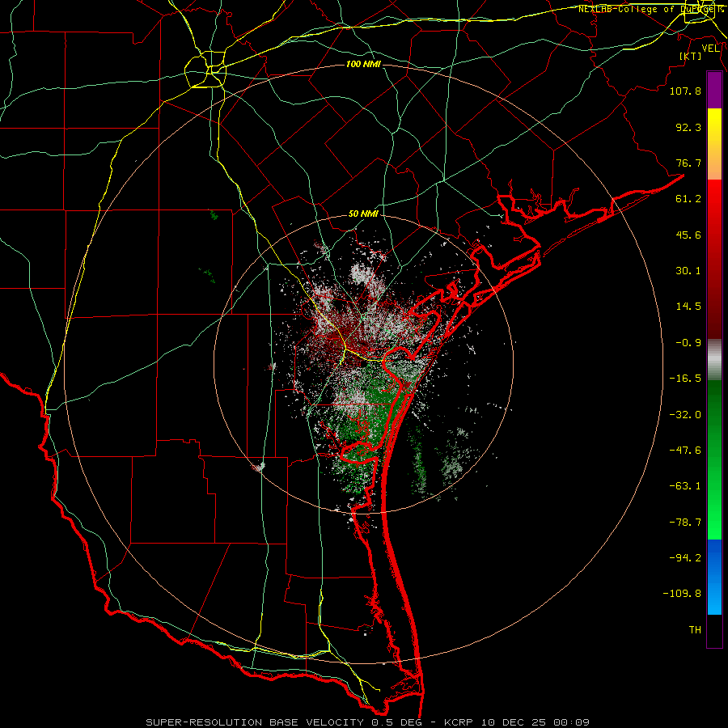
Task: Click the purple segment of the color bar
Action: click(714, 90)
